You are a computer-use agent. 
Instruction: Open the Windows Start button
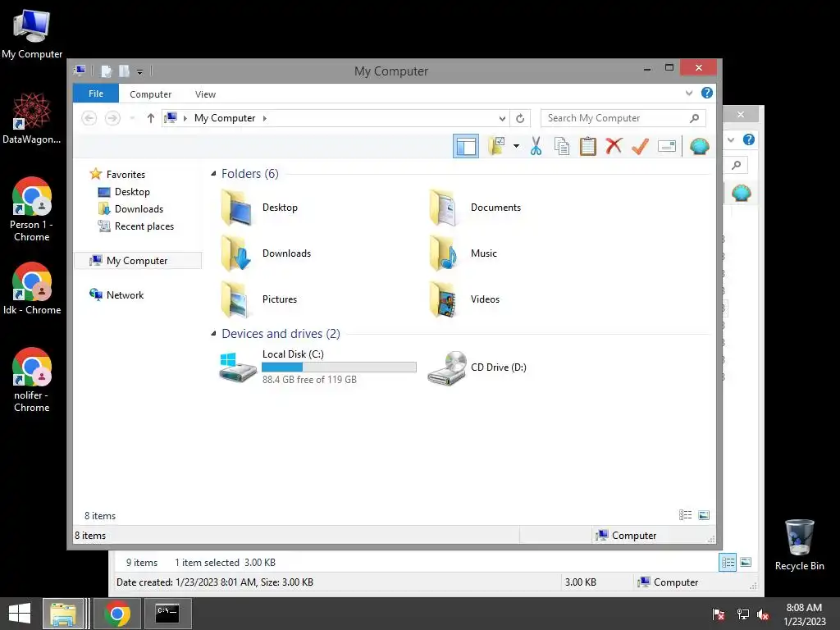click(x=20, y=614)
